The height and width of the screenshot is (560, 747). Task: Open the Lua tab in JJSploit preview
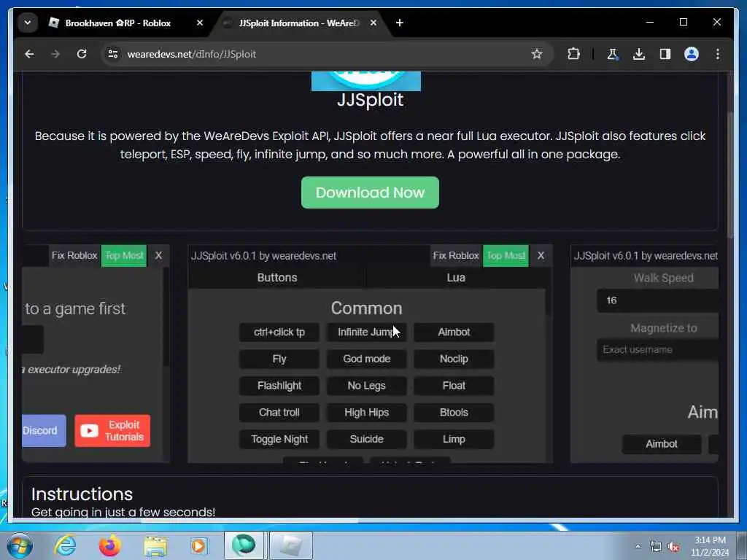(x=456, y=278)
